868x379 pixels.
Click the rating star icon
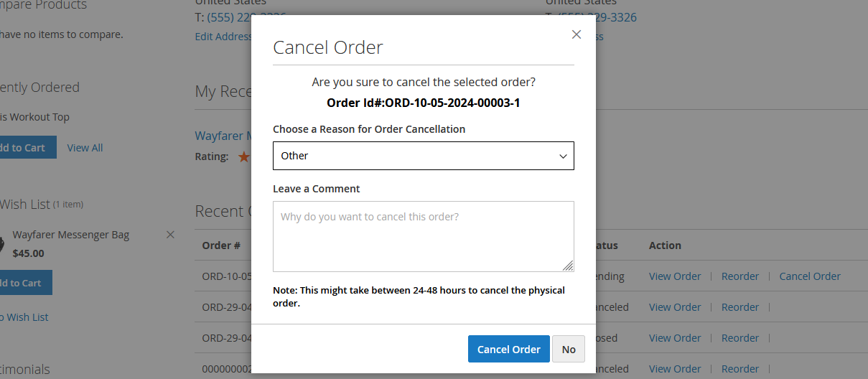point(244,156)
